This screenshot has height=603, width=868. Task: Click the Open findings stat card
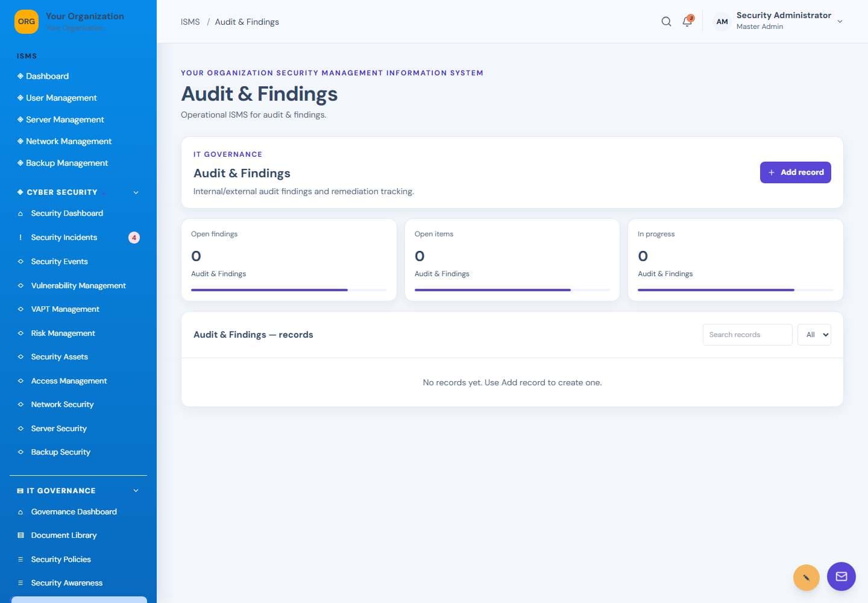pos(289,260)
